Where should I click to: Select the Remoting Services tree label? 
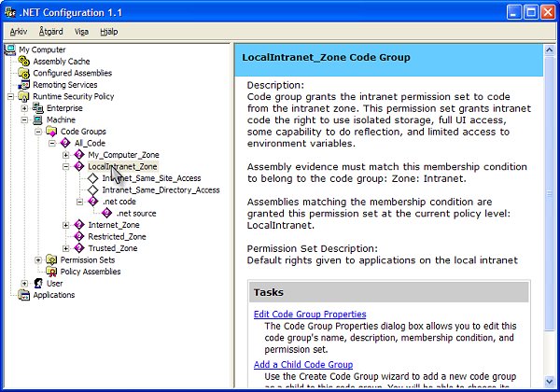[x=65, y=85]
